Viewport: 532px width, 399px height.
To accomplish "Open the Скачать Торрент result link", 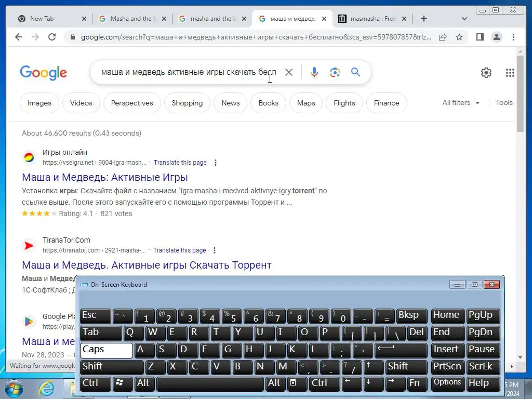I will pos(147,265).
